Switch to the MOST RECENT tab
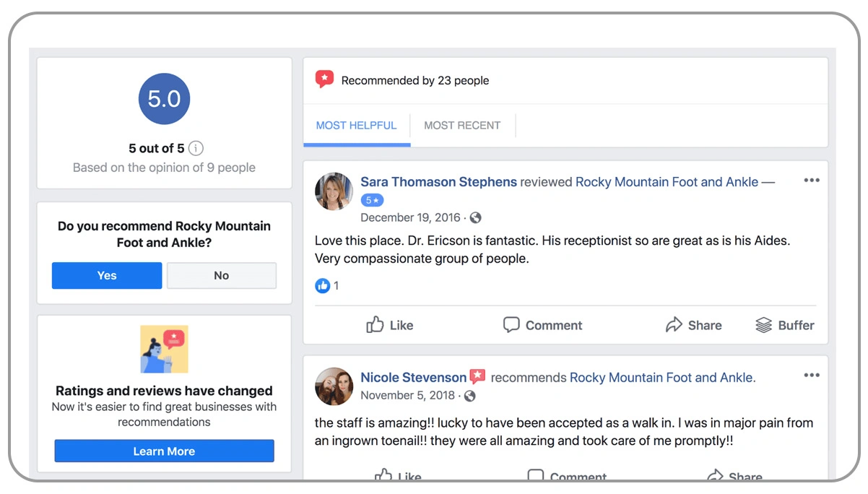868x494 pixels. 462,125
